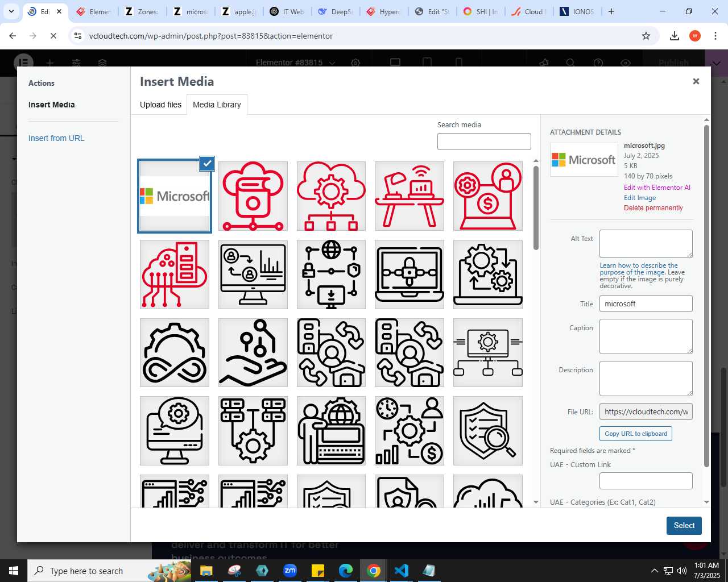
Task: Select the red cloud server circuit thumbnail
Action: point(175,275)
